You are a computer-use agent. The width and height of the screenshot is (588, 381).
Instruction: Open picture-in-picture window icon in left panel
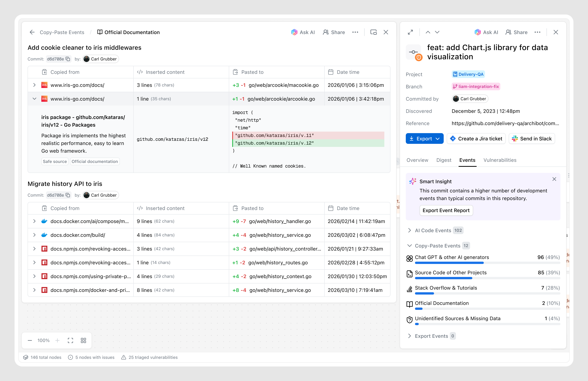[373, 32]
